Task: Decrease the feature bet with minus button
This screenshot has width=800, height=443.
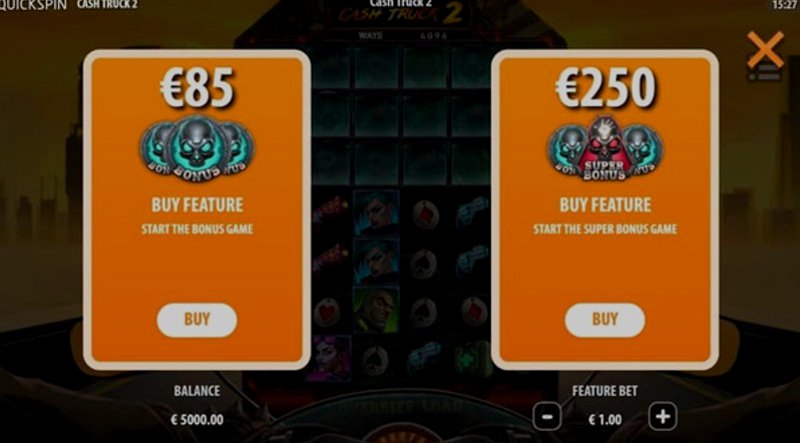Action: 547,416
